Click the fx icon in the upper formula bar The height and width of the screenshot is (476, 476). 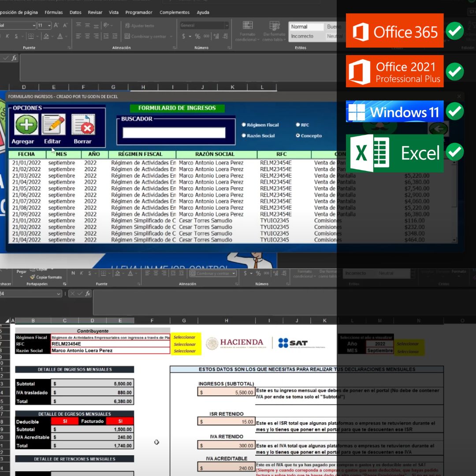pos(14,58)
